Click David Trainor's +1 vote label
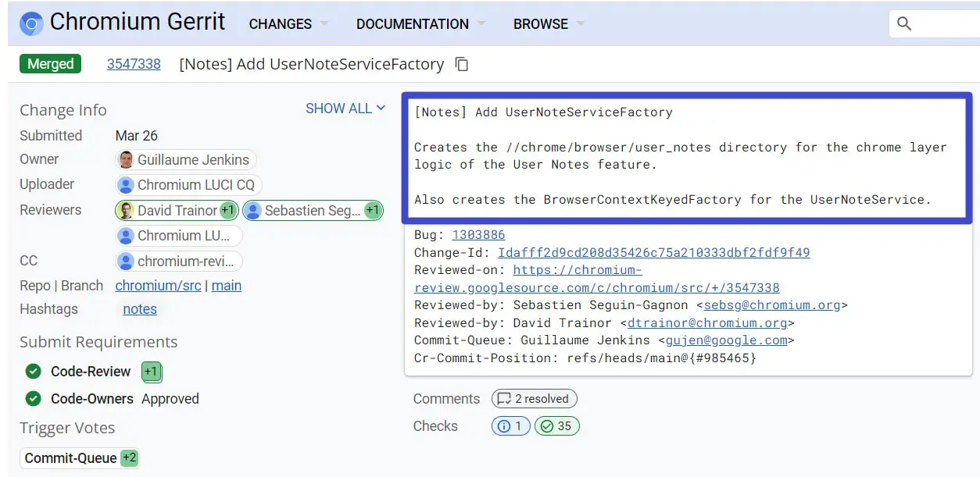 (x=227, y=210)
